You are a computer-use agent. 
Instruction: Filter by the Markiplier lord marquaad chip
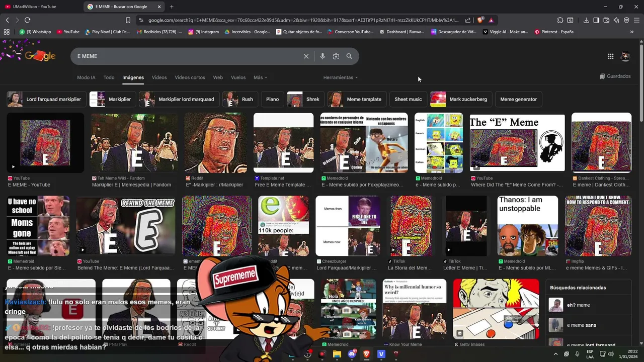point(179,99)
